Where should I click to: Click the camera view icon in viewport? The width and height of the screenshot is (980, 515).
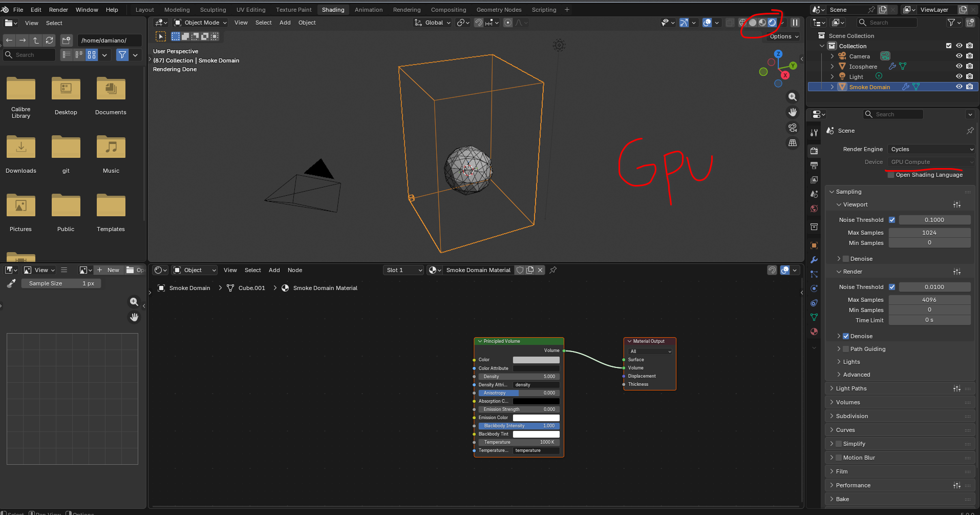coord(793,128)
